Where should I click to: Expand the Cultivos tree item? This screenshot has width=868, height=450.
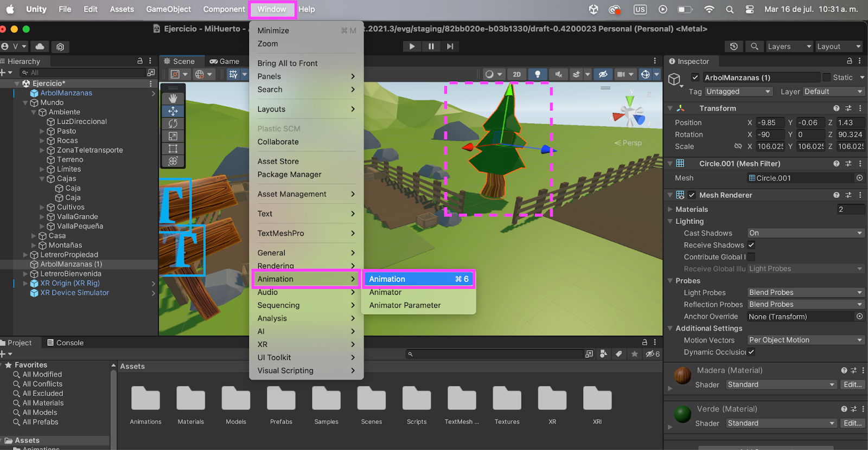coord(42,207)
